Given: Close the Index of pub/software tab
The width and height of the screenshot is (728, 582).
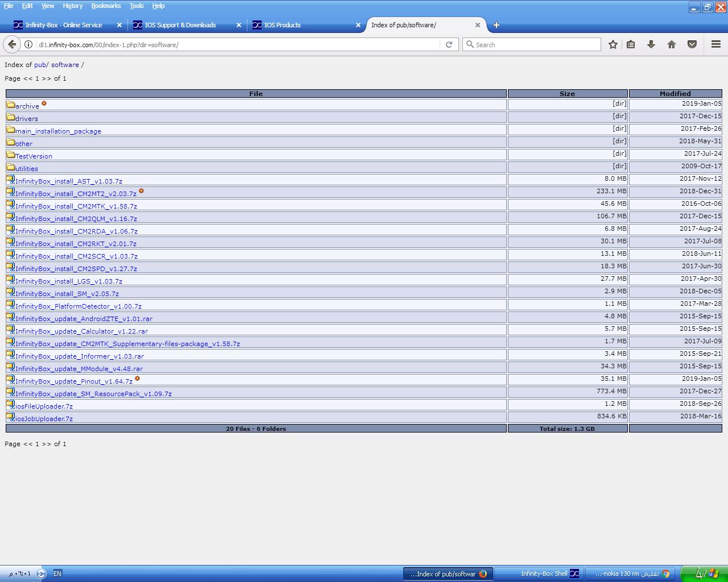Looking at the screenshot, I should [x=477, y=25].
